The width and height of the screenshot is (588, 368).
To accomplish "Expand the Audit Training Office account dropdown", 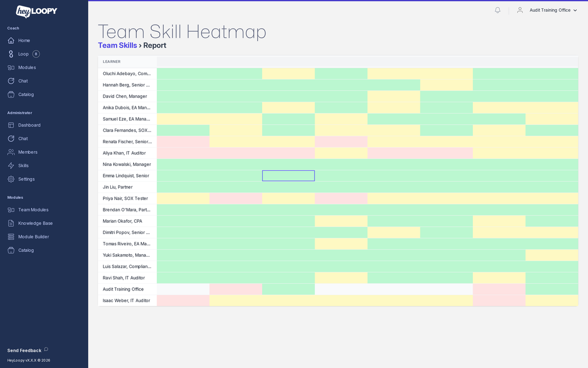I will pyautogui.click(x=554, y=10).
